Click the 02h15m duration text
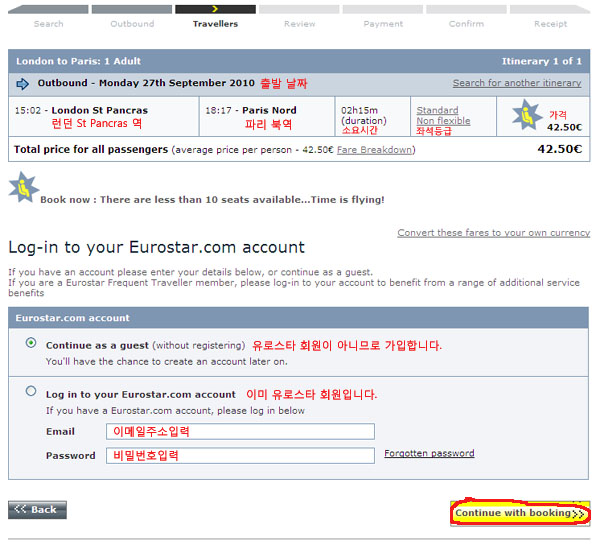The height and width of the screenshot is (545, 600). coord(359,111)
